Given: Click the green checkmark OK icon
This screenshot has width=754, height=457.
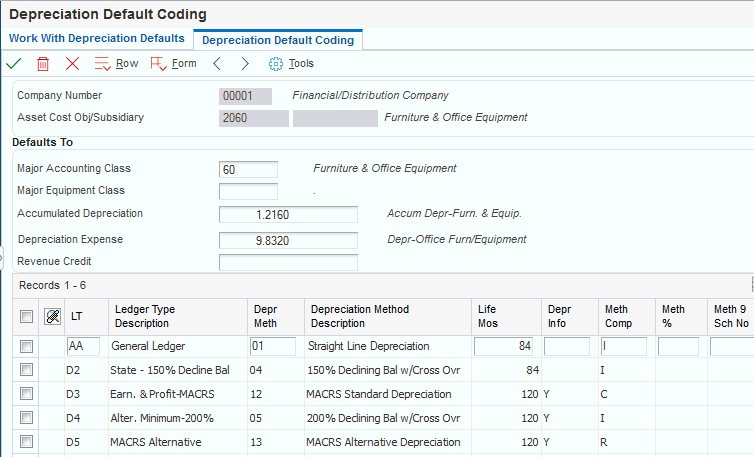Looking at the screenshot, I should click(x=14, y=63).
